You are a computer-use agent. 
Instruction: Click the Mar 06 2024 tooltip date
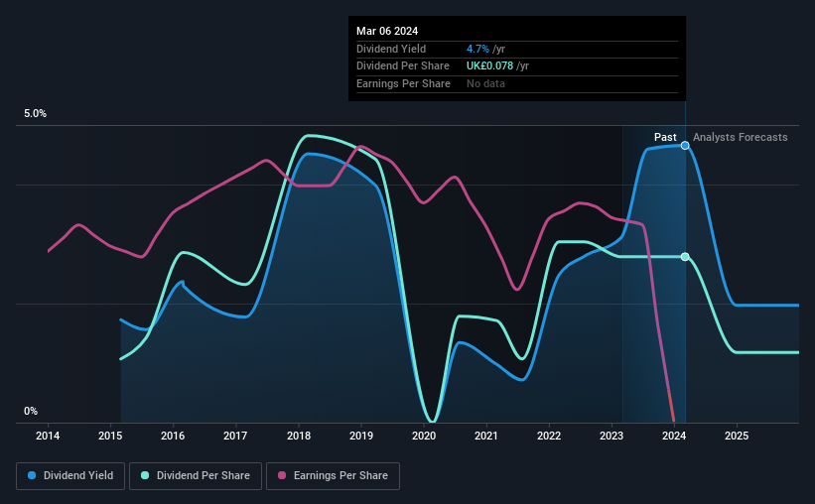click(387, 31)
